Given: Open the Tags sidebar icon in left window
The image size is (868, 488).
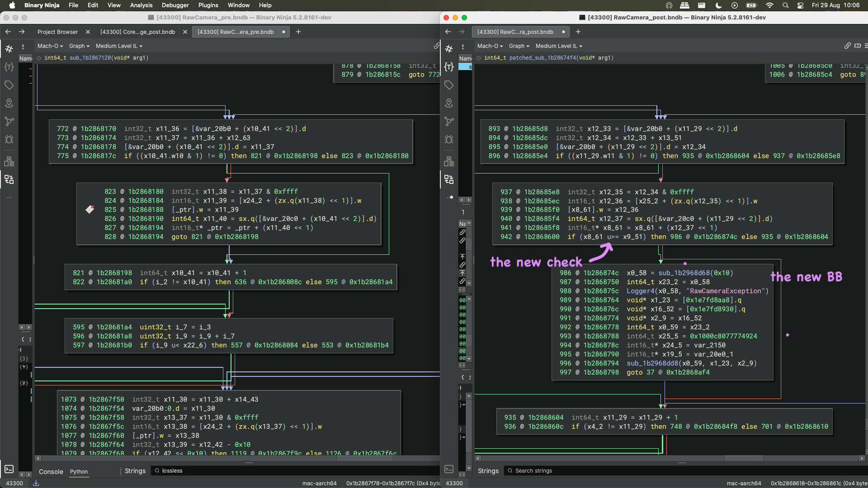Looking at the screenshot, I should pyautogui.click(x=9, y=85).
